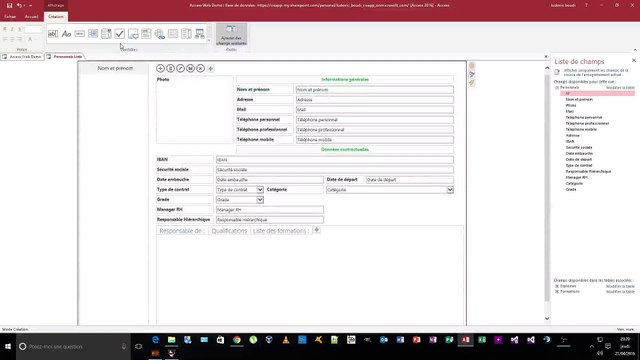Select the Web Browser control in ribbon
The height and width of the screenshot is (360, 640).
(93, 34)
